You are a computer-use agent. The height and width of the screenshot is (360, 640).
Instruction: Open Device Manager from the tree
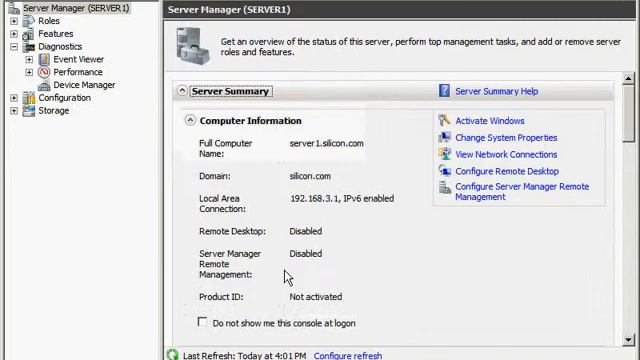[x=84, y=85]
